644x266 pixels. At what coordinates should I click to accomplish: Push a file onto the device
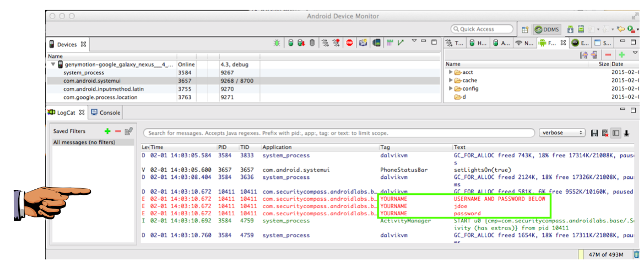pos(594,55)
